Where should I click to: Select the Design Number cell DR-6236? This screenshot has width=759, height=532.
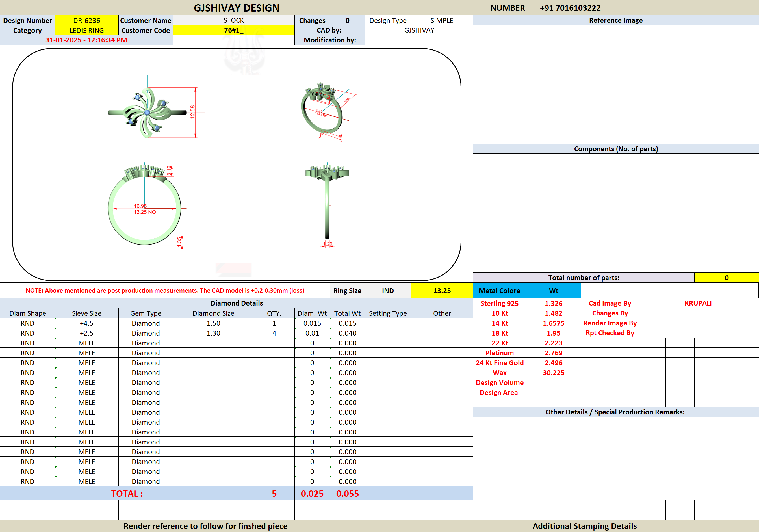(87, 21)
